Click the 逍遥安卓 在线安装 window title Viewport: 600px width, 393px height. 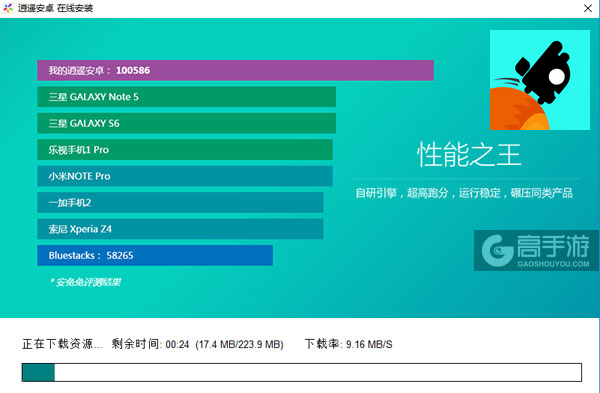click(55, 8)
